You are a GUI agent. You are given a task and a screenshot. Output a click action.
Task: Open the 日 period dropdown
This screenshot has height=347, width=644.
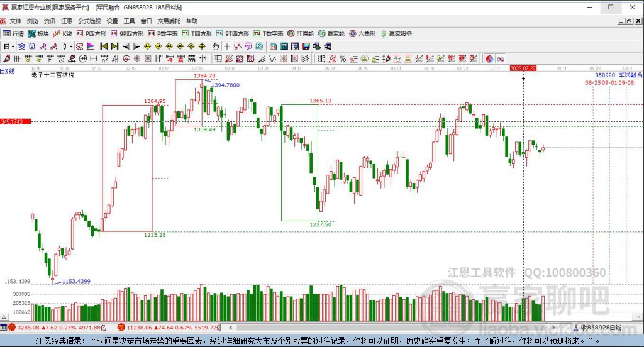pos(9,47)
